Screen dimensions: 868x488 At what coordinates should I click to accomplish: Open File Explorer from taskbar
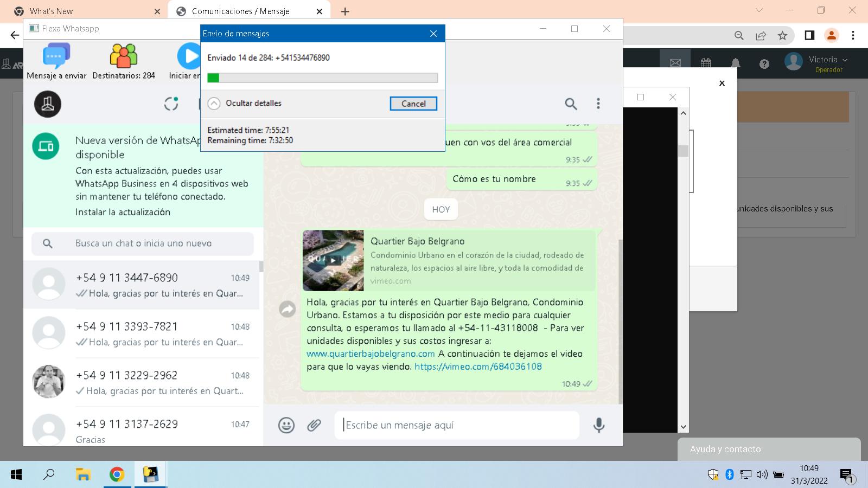pyautogui.click(x=83, y=474)
